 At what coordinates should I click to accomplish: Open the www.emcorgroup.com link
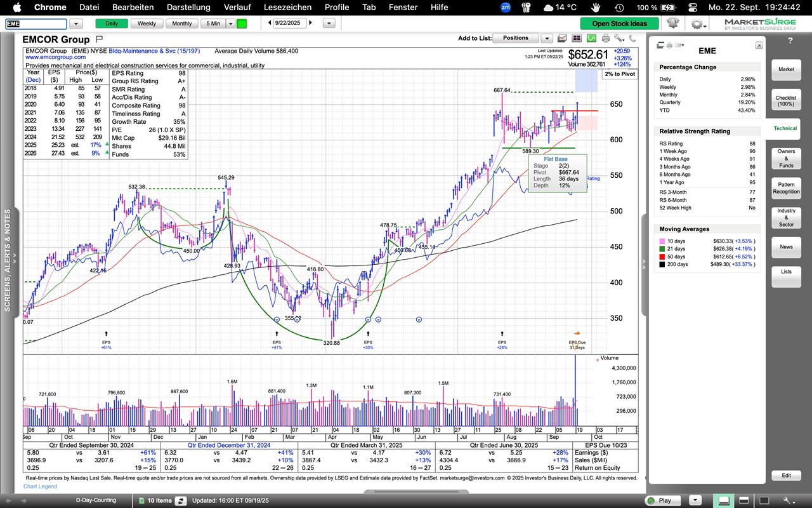tap(55, 57)
